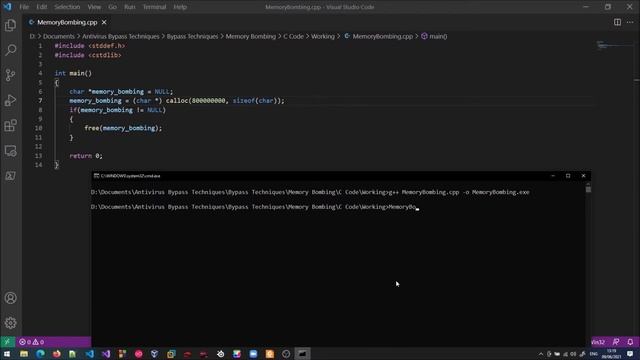Expand the Working breadcrumb
This screenshot has height=360, width=640.
tap(323, 36)
